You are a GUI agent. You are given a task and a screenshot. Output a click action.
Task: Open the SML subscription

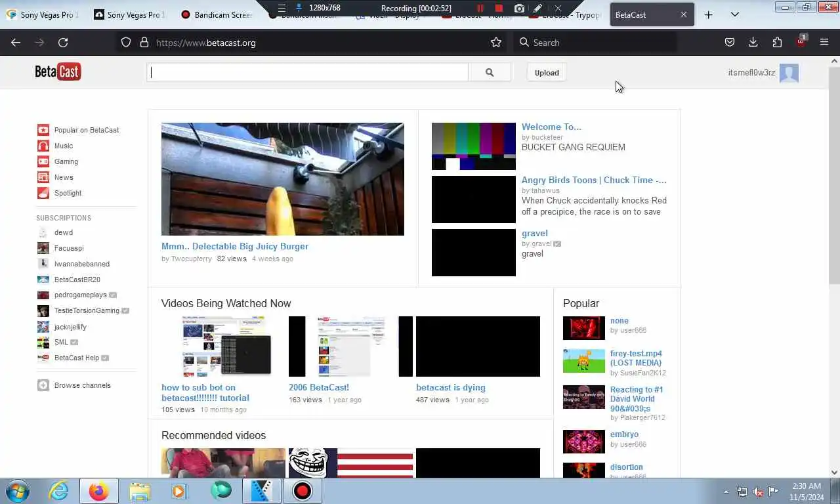pos(61,342)
